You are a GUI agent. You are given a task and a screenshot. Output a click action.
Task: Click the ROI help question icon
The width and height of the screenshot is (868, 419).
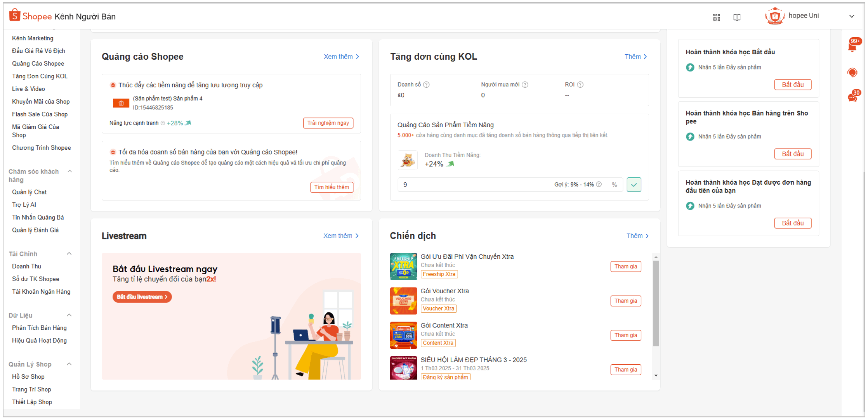pyautogui.click(x=580, y=85)
